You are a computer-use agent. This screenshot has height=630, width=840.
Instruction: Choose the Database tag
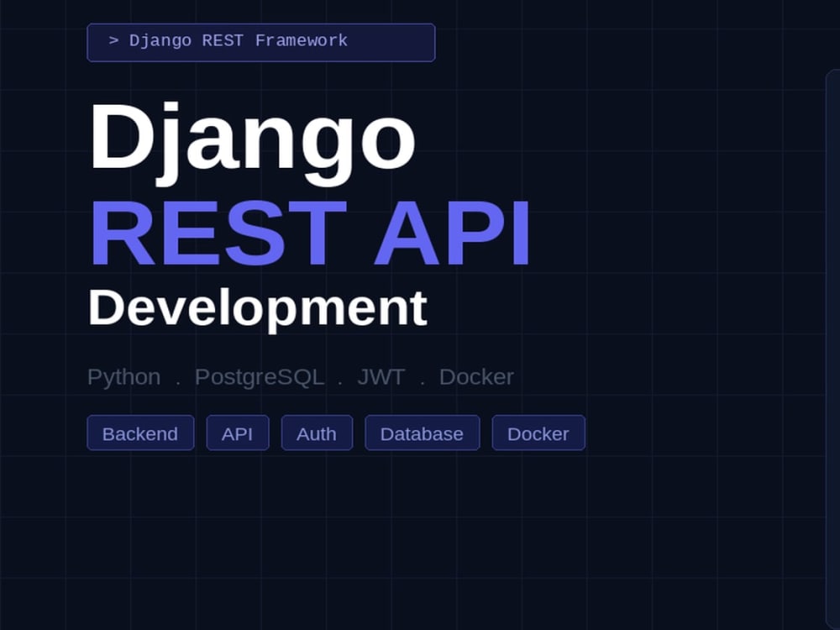423,433
